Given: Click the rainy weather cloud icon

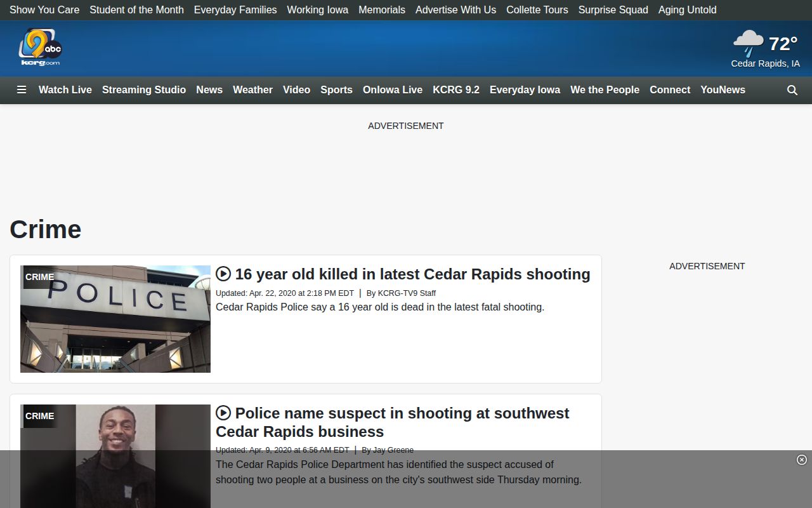Looking at the screenshot, I should [x=749, y=43].
